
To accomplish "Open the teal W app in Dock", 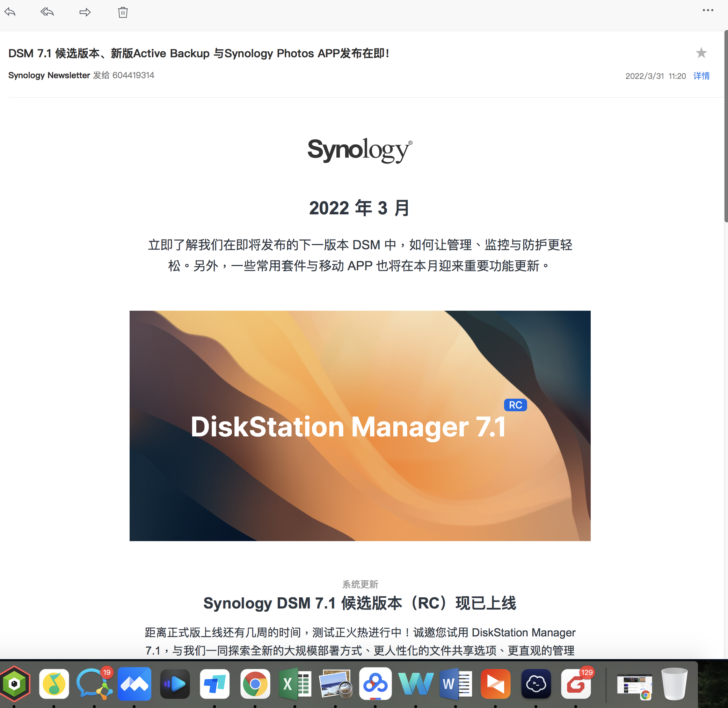I will 415,684.
